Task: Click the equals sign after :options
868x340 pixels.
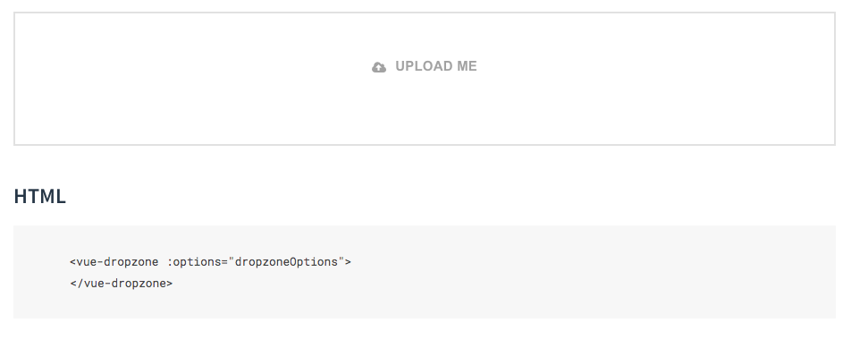Action: [x=224, y=262]
